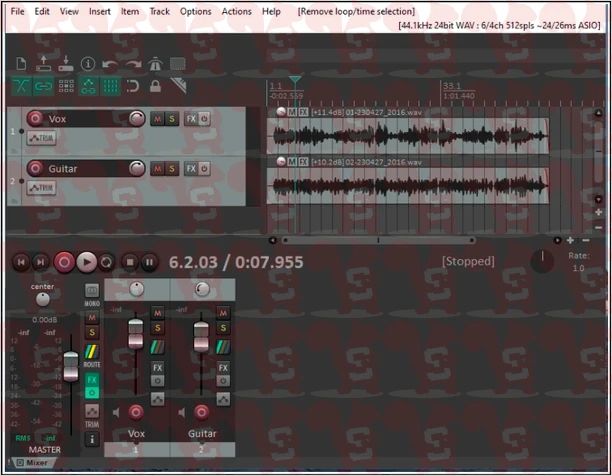Click the 01-230427_2016.wav audio item waveform
The height and width of the screenshot is (476, 612).
pos(410,134)
